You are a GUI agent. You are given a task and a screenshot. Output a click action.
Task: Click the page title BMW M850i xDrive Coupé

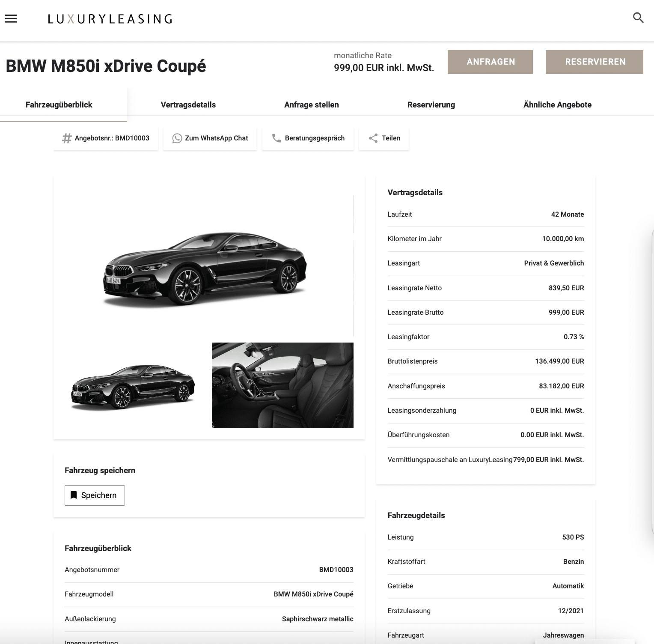(x=106, y=66)
